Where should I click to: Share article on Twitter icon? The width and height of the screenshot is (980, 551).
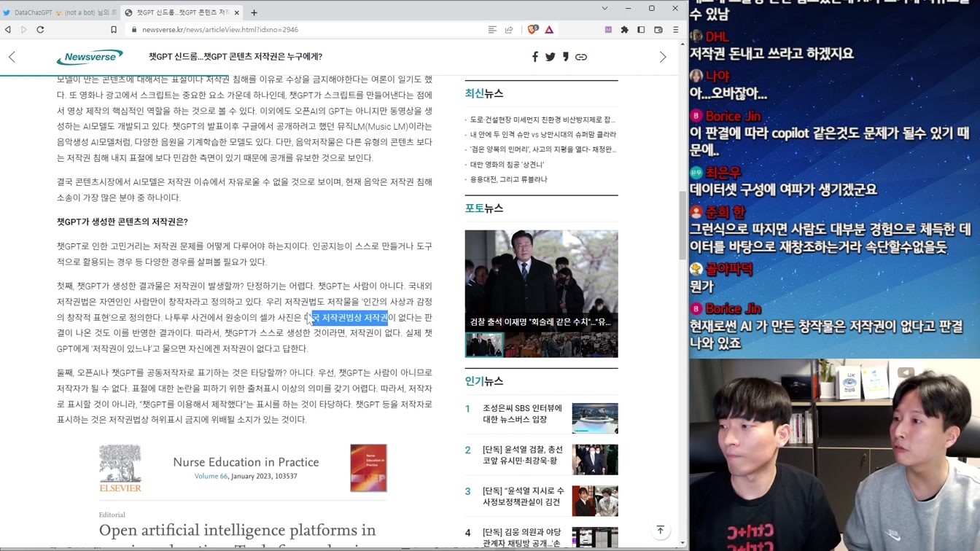click(x=551, y=57)
